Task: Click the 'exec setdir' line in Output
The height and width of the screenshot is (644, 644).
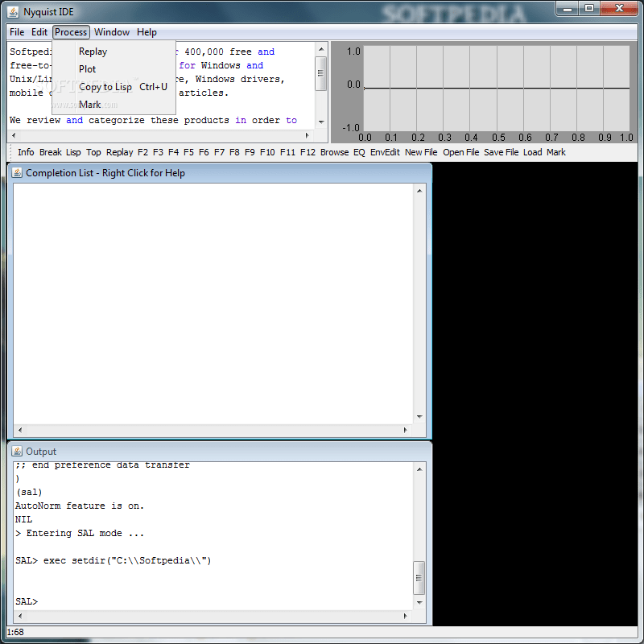Action: 113,560
